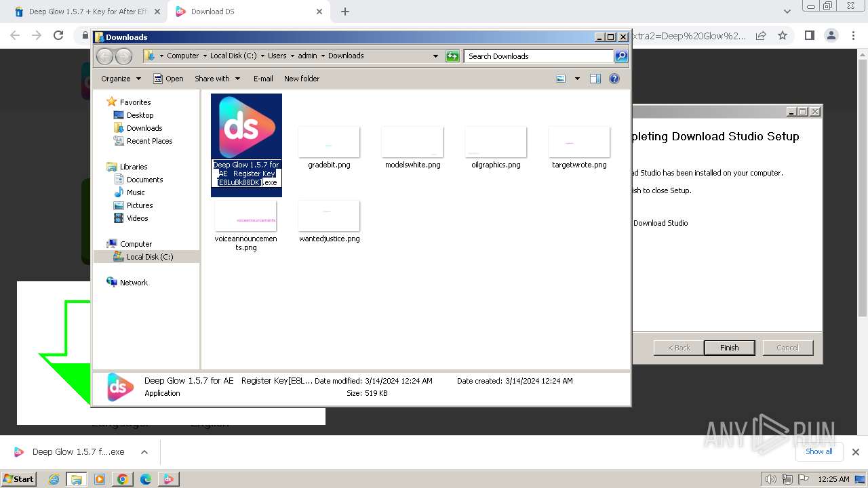Click the share page icon in Chrome
Screen dimensions: 868x488
pyautogui.click(x=761, y=35)
